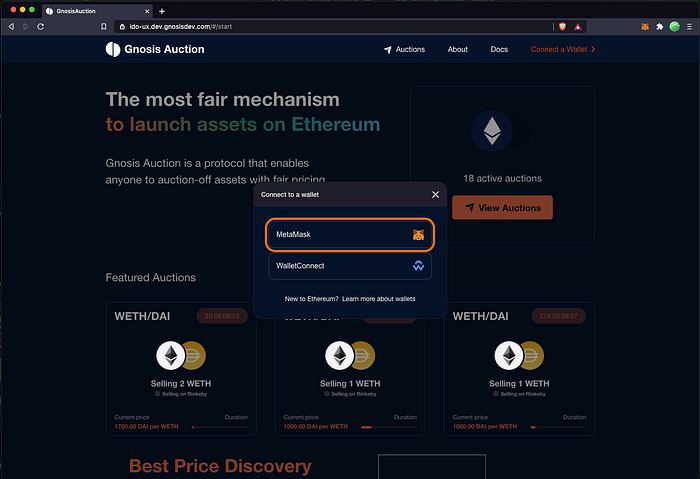Click DAI token icon on Selling 2 WETH card
The width and height of the screenshot is (700, 479).
(x=195, y=355)
